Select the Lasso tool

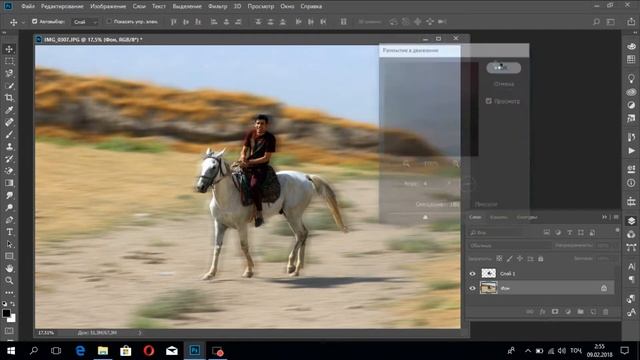9,73
